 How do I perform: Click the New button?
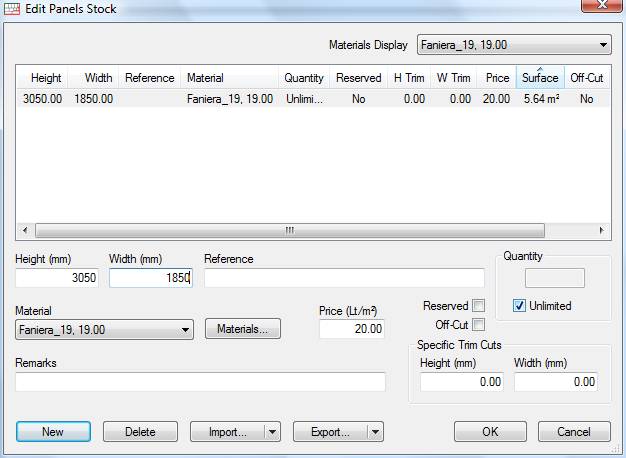(53, 432)
